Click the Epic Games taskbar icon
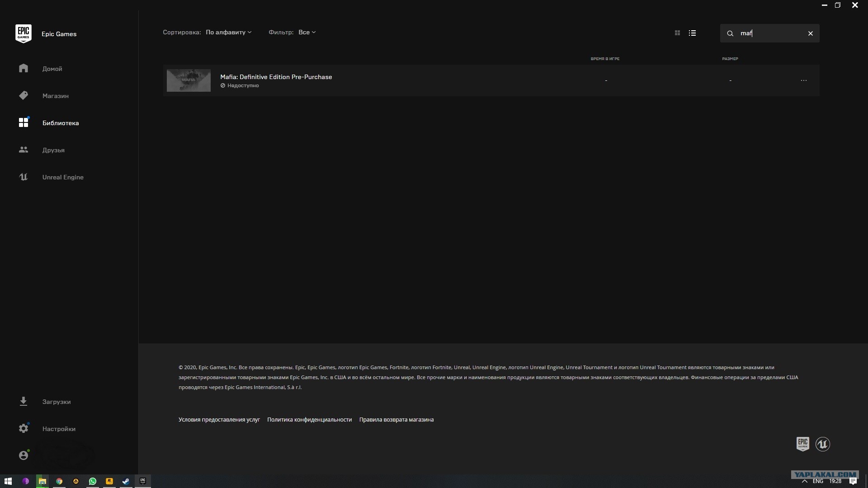 pos(143,481)
